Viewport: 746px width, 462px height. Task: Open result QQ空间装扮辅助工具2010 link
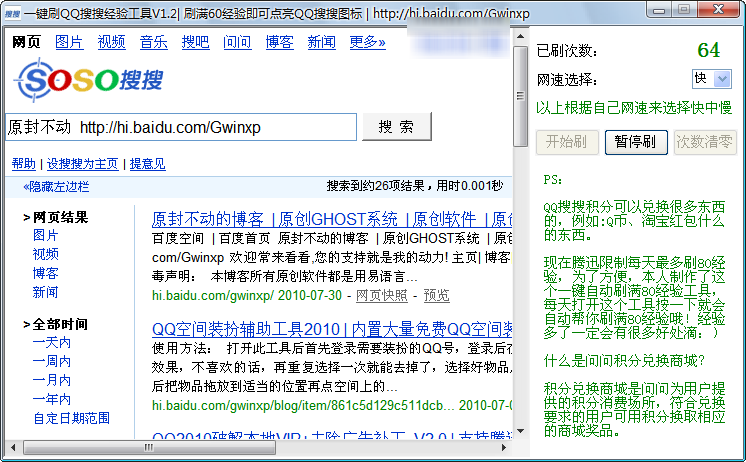332,329
